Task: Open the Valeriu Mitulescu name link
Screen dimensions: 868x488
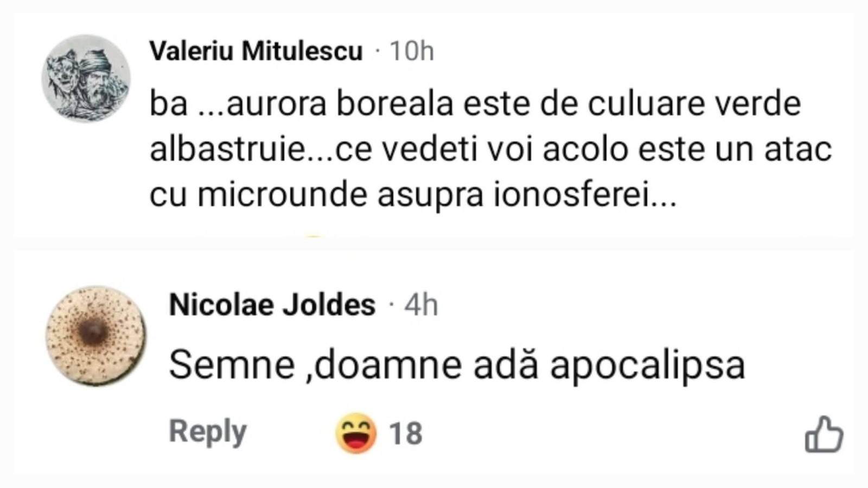Action: (256, 52)
